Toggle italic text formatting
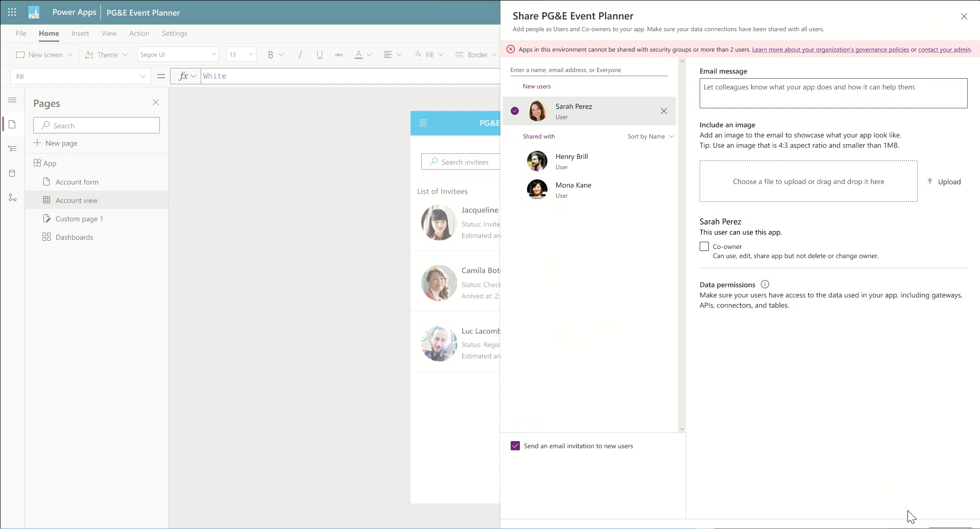 (x=300, y=55)
